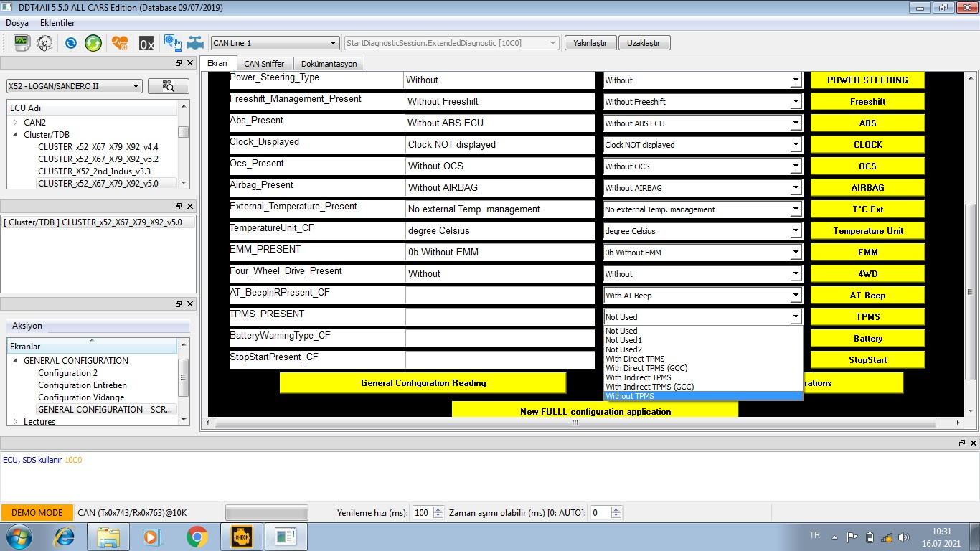Viewport: 980px width, 551px height.
Task: Click the General Configuration Reading button
Action: tap(423, 383)
